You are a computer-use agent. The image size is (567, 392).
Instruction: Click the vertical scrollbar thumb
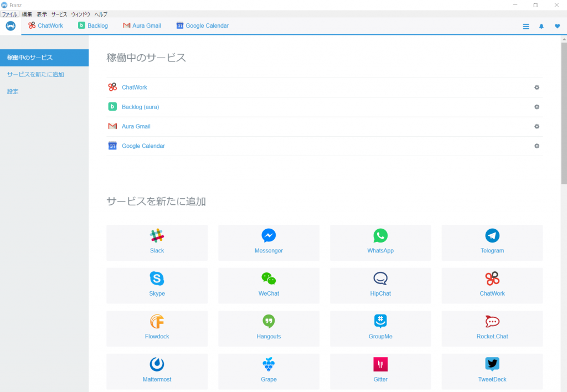(564, 113)
